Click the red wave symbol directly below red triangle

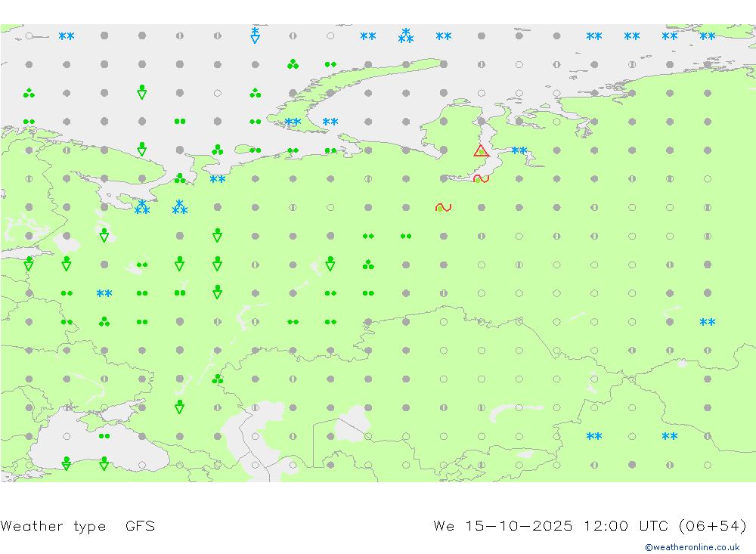[481, 179]
